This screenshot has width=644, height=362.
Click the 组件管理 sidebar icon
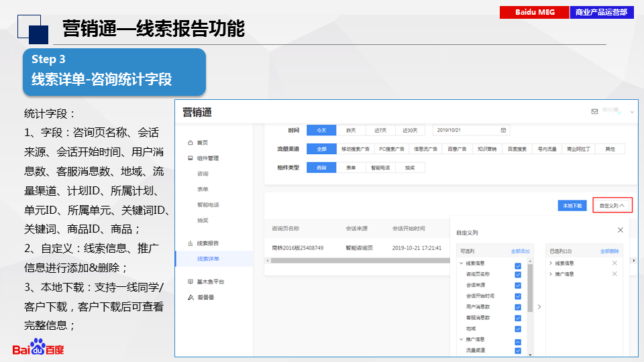[190, 158]
